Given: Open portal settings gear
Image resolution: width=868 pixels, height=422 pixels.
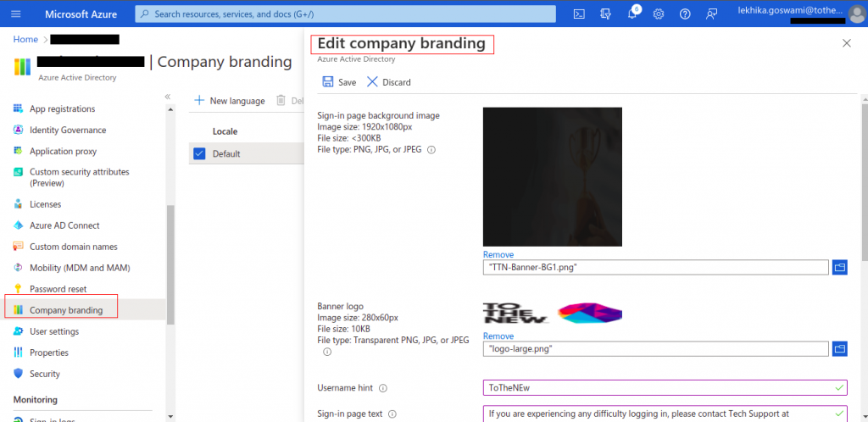Looking at the screenshot, I should pyautogui.click(x=659, y=14).
